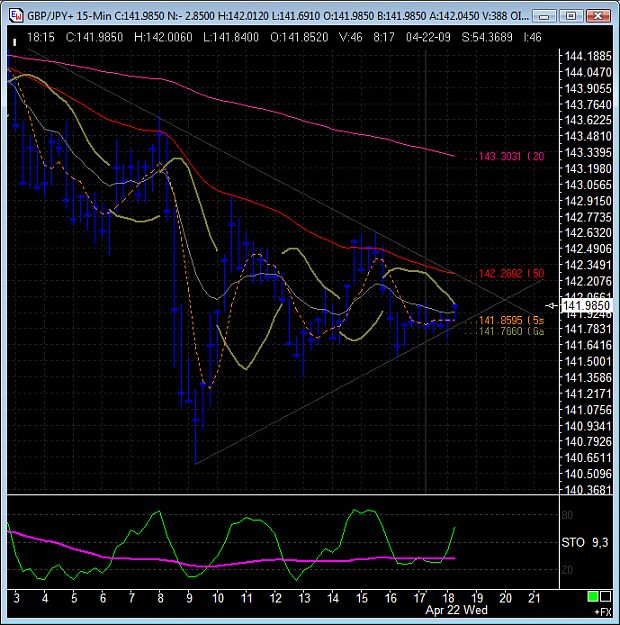The width and height of the screenshot is (620, 625).
Task: Click the 80 level on stochastic scale
Action: [x=567, y=515]
